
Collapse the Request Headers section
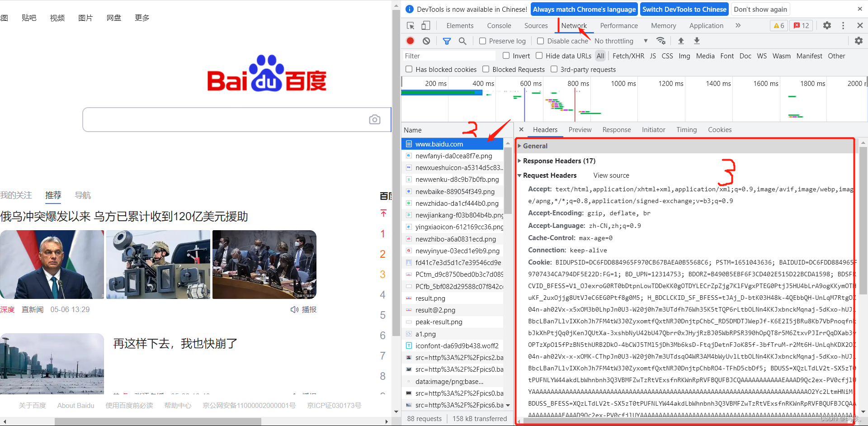point(547,175)
